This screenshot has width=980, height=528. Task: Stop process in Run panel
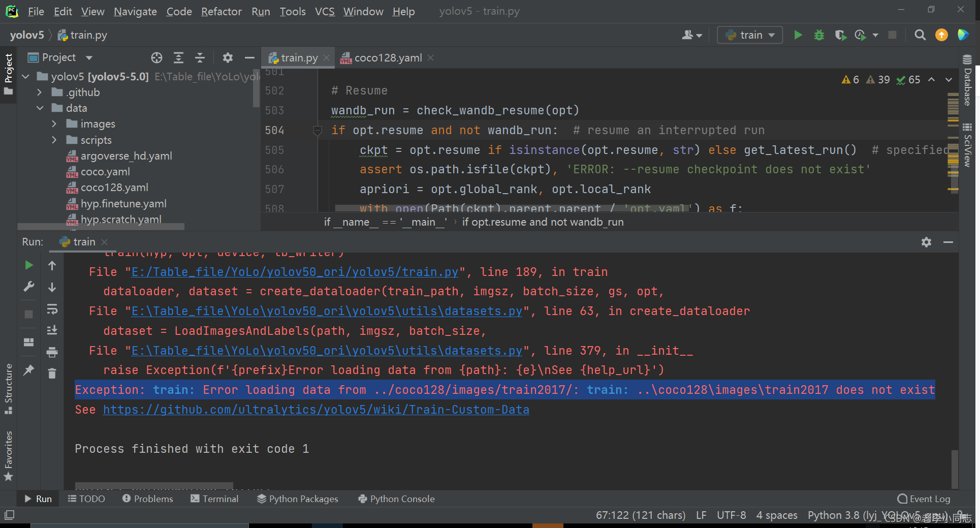coord(29,315)
